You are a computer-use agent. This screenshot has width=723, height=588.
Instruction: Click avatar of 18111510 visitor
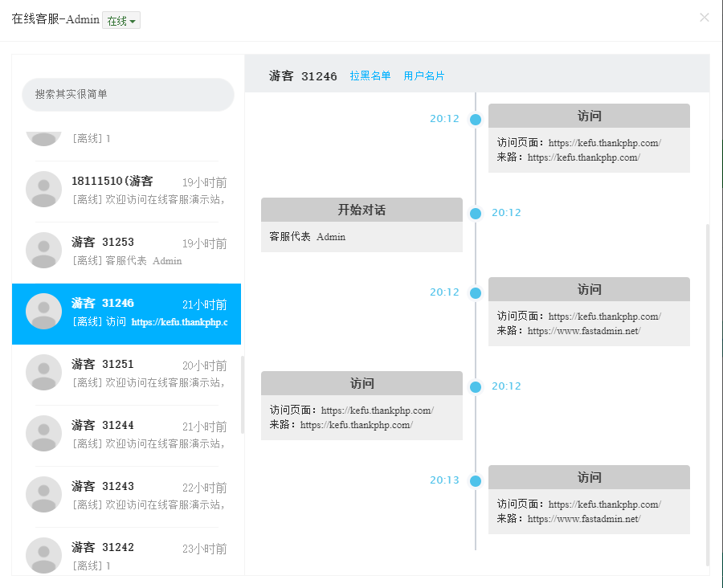tap(44, 189)
